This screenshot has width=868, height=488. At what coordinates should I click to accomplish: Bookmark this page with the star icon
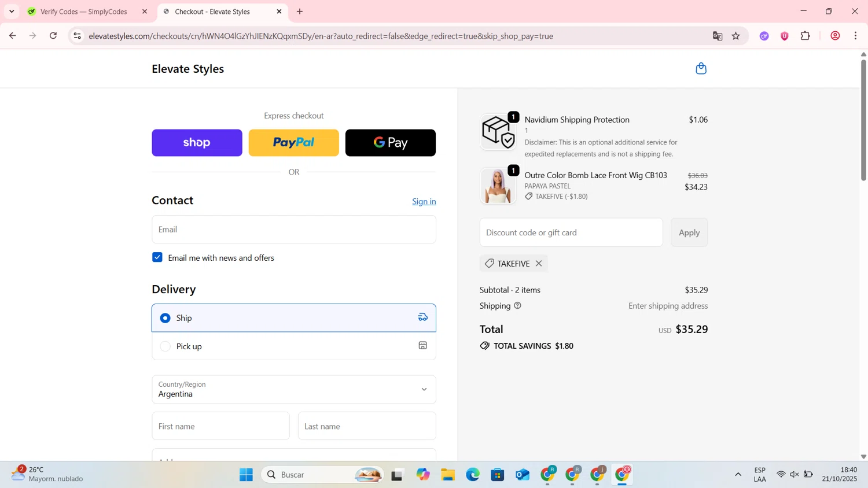point(736,36)
